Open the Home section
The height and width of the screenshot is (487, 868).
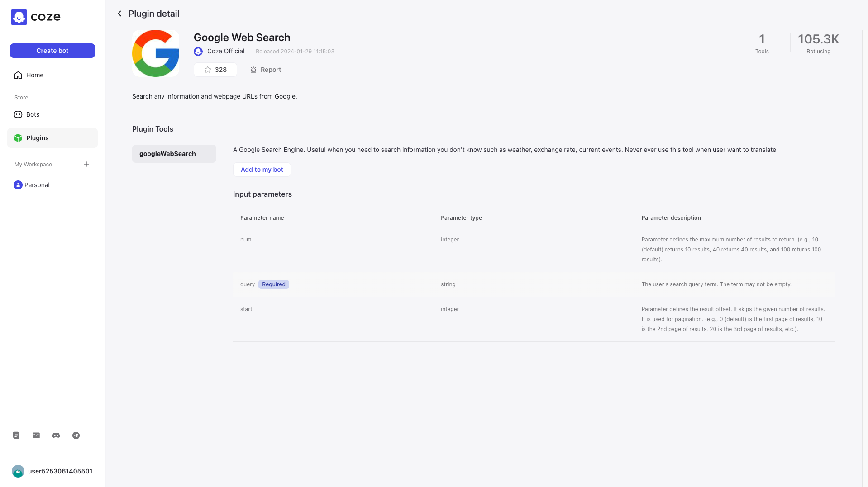[x=35, y=75]
